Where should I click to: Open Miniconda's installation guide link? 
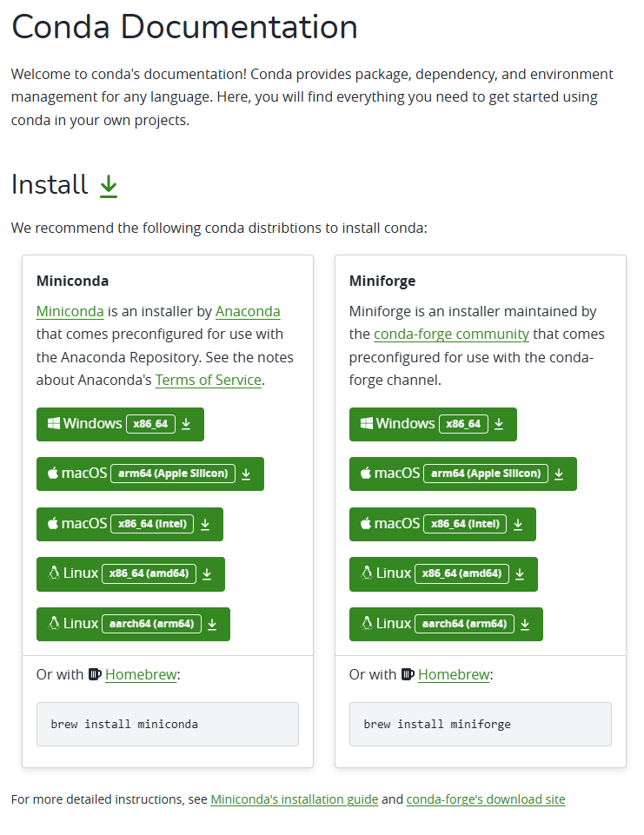pos(295,799)
